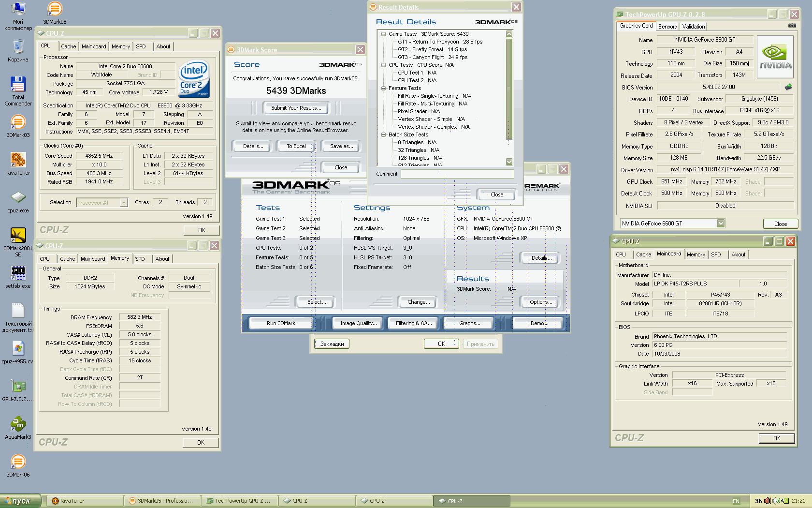Click Result Details scrollbar up arrow

point(509,34)
